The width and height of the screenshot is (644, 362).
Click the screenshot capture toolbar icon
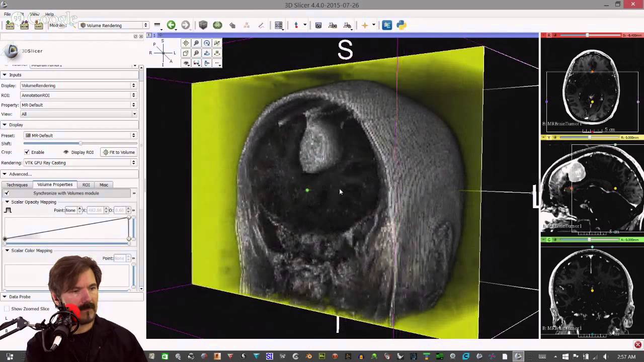[x=318, y=25]
